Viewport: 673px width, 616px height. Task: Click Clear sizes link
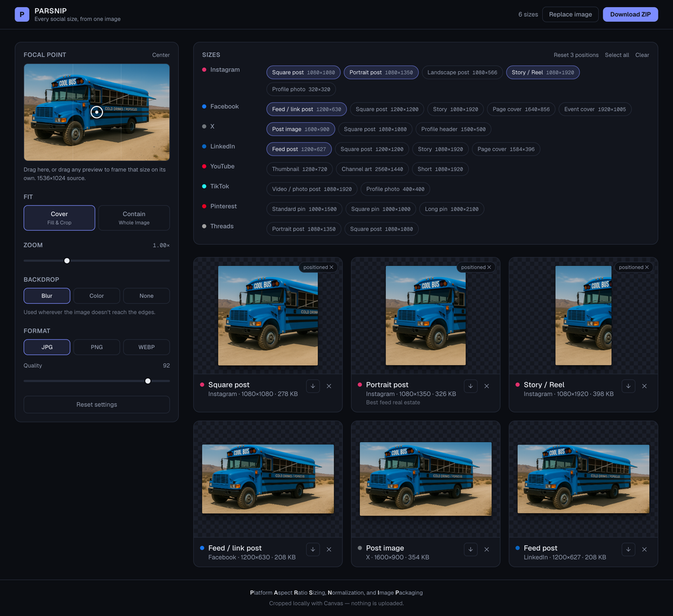pyautogui.click(x=642, y=55)
